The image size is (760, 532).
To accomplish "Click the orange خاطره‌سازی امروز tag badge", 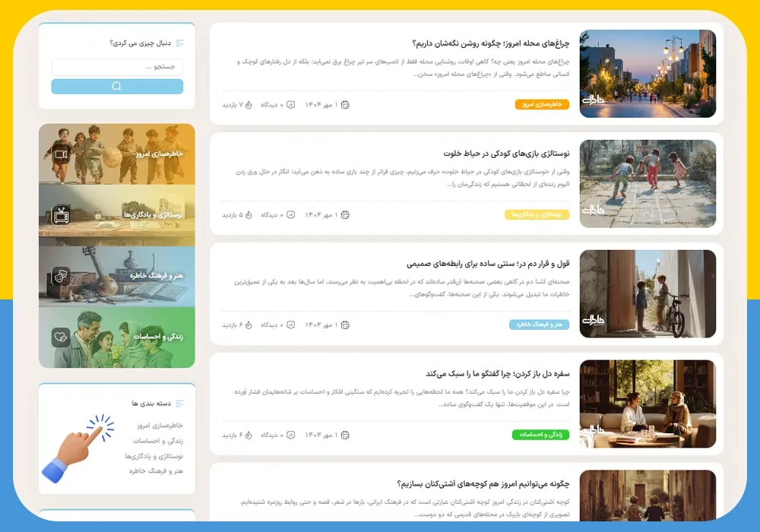I will pyautogui.click(x=542, y=105).
